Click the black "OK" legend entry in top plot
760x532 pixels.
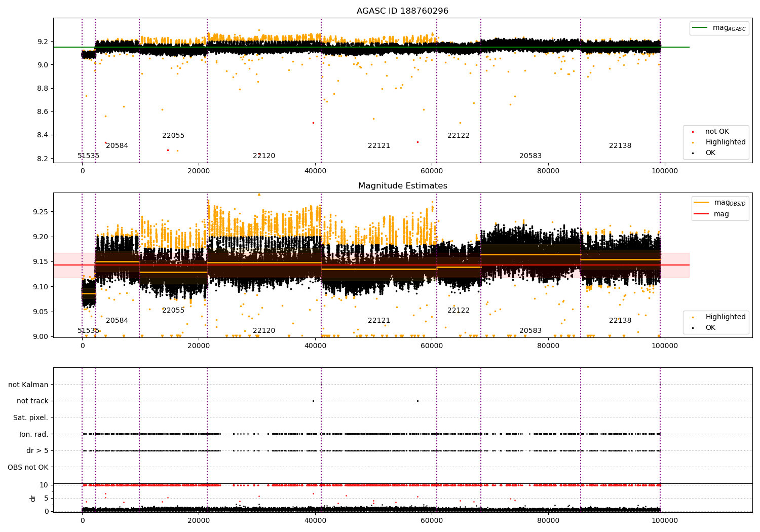(x=710, y=153)
